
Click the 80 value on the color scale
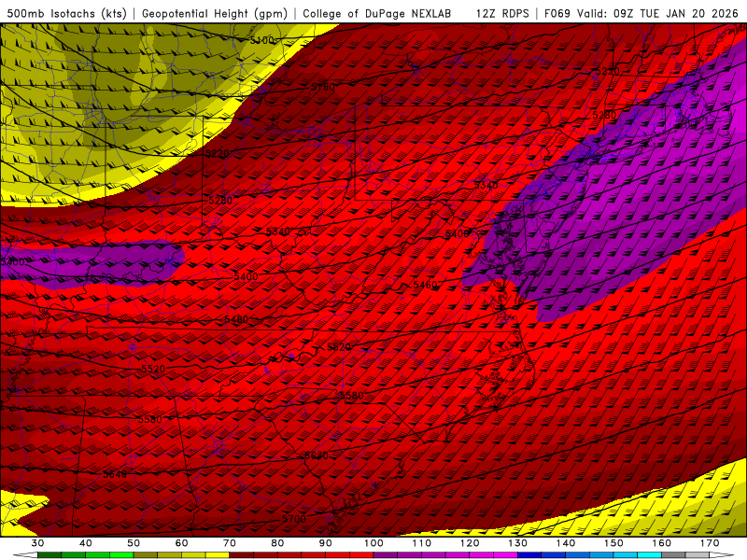[277, 543]
